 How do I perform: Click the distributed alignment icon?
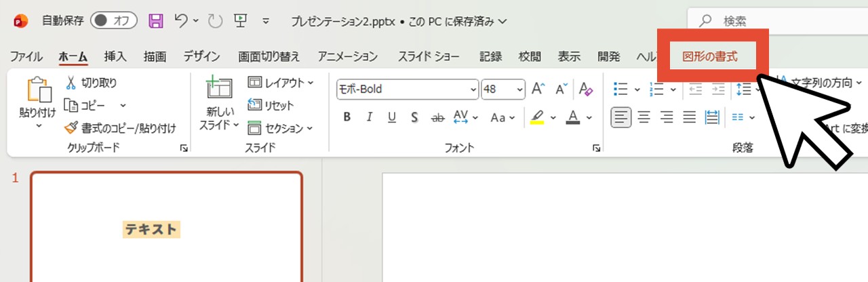click(x=712, y=117)
